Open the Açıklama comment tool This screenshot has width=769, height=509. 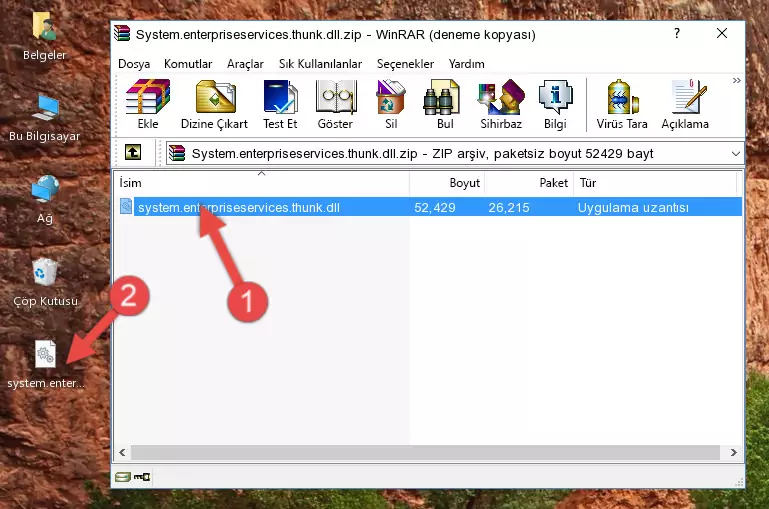coord(685,104)
